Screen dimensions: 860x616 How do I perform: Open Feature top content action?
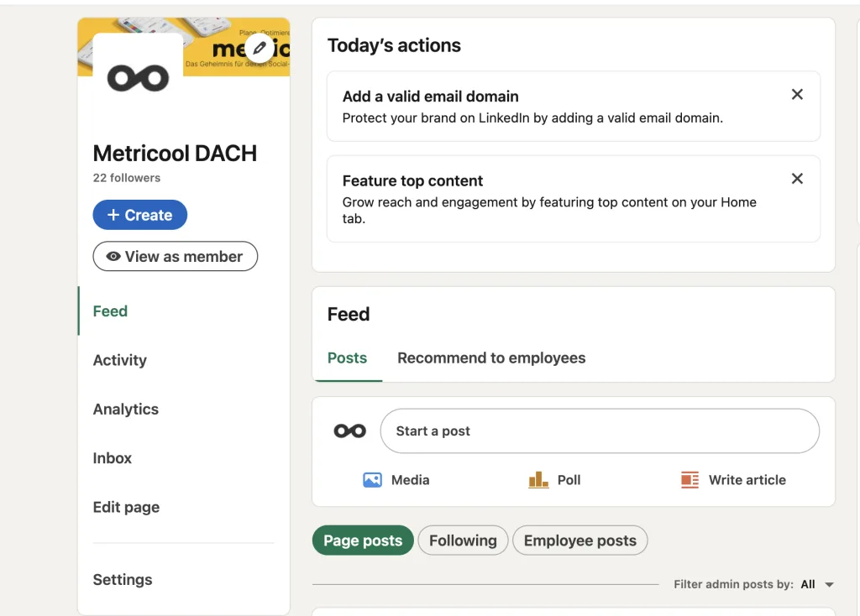[574, 199]
